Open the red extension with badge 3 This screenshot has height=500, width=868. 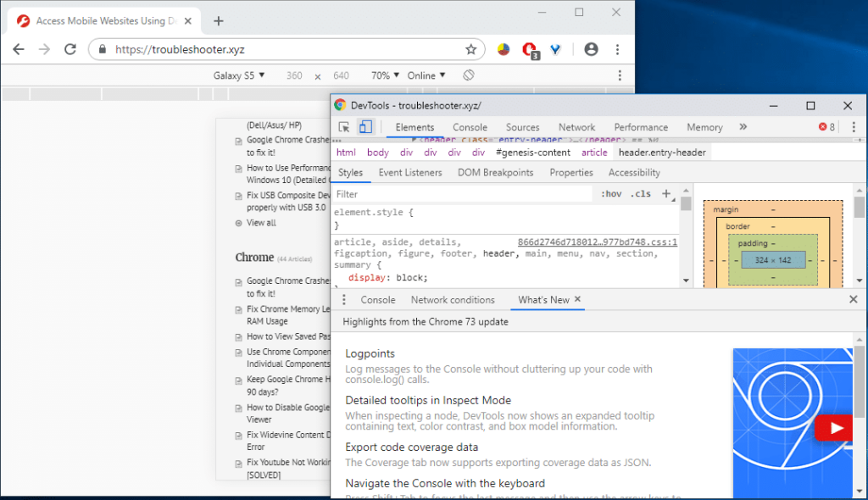[531, 50]
